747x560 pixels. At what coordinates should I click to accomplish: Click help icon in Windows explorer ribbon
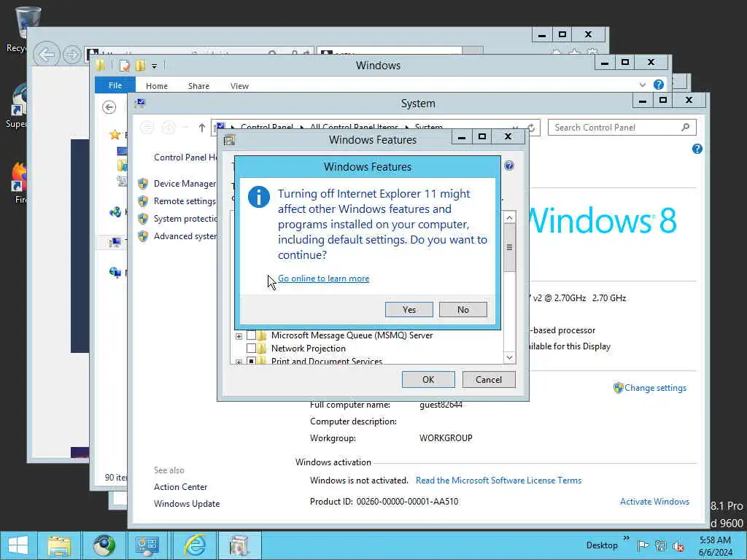pyautogui.click(x=659, y=85)
